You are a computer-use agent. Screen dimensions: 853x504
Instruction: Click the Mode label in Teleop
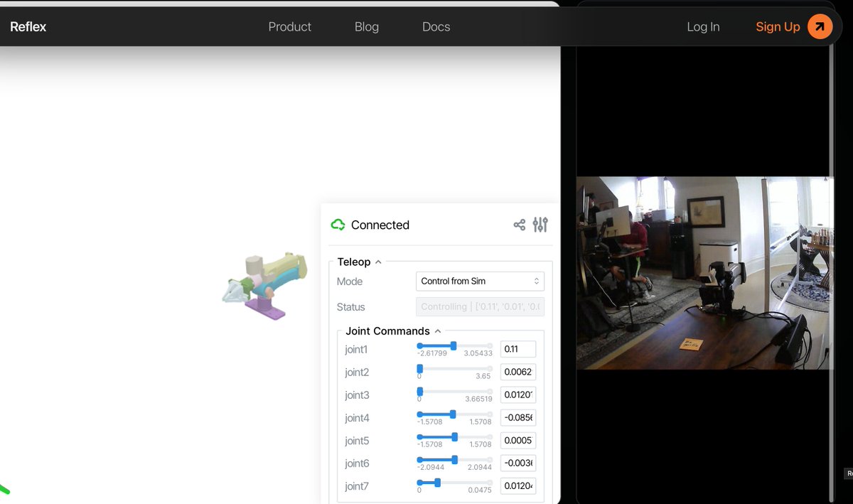click(x=350, y=282)
